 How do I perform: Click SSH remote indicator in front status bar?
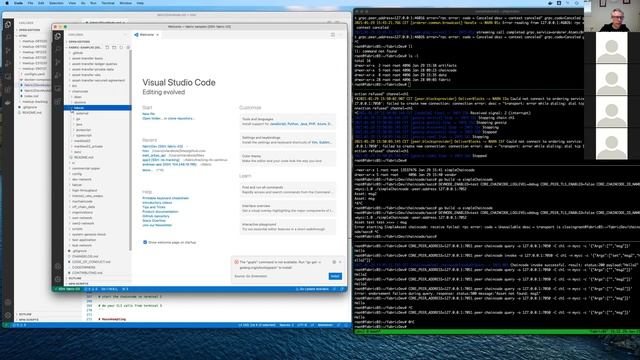pos(67,289)
